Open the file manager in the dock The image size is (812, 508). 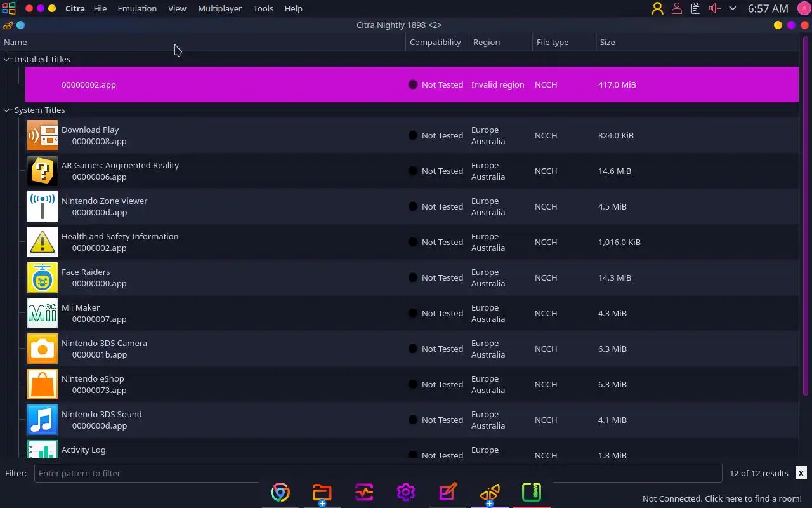[x=322, y=492]
